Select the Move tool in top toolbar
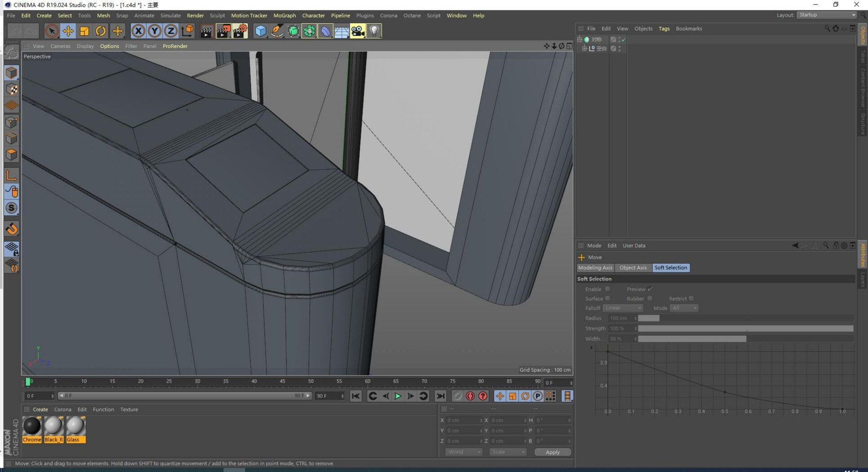The height and width of the screenshot is (472, 868). (x=68, y=31)
